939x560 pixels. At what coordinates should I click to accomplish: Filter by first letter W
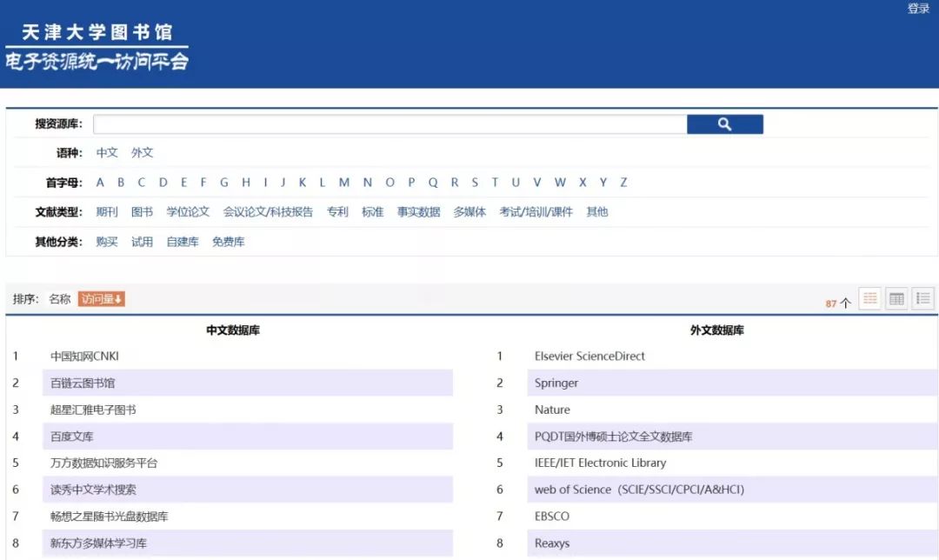coord(560,182)
